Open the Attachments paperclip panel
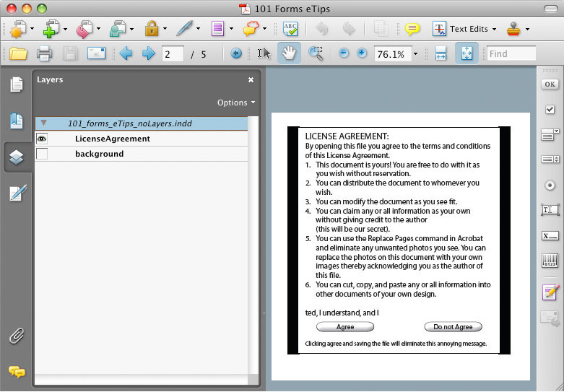564x392 pixels. (x=17, y=336)
